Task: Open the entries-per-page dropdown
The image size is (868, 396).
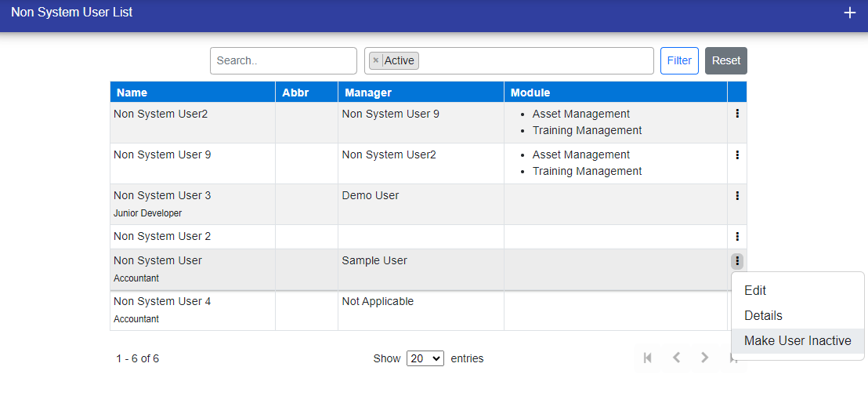Action: pos(425,358)
